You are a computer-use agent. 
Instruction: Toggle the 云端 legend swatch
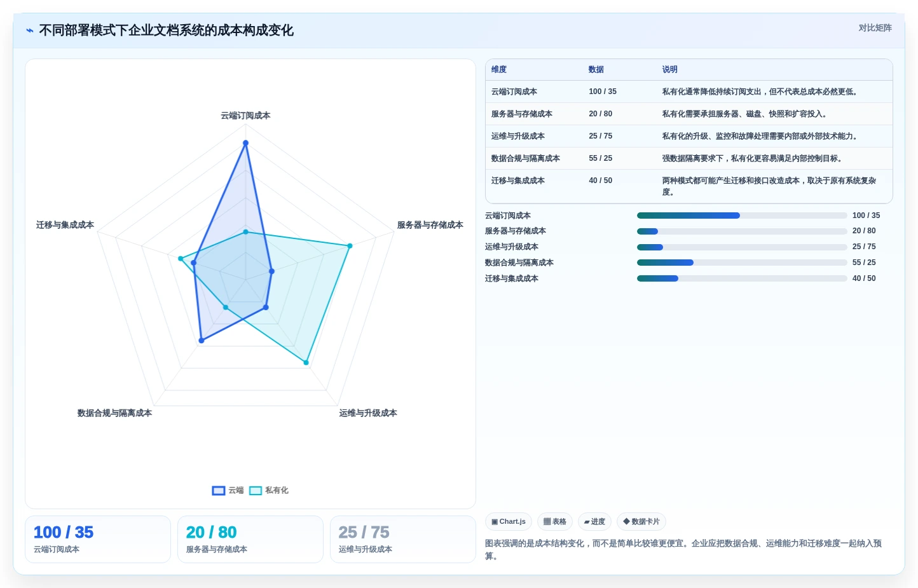pyautogui.click(x=219, y=491)
